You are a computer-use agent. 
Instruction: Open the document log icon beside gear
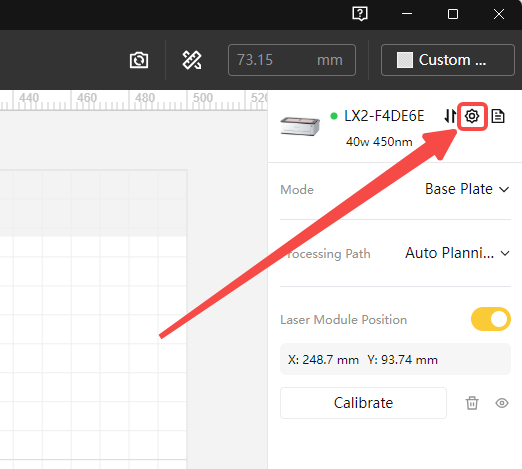(498, 116)
